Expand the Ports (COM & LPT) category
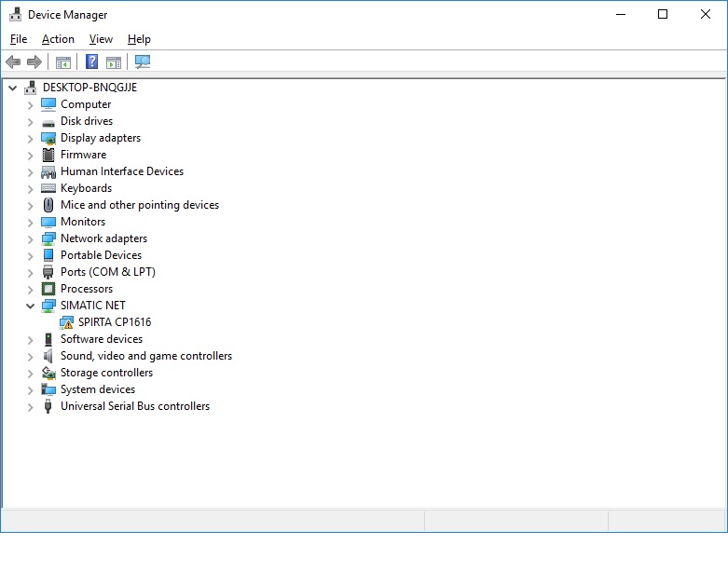This screenshot has width=728, height=572. 30,273
